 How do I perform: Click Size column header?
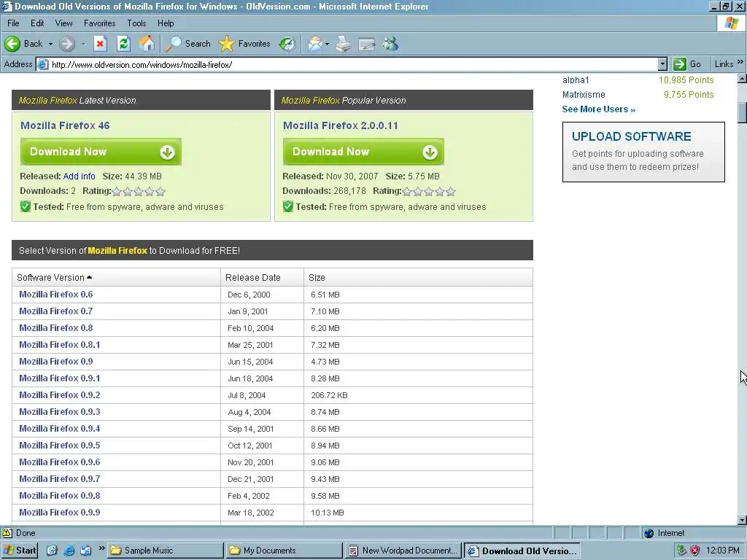[418, 277]
